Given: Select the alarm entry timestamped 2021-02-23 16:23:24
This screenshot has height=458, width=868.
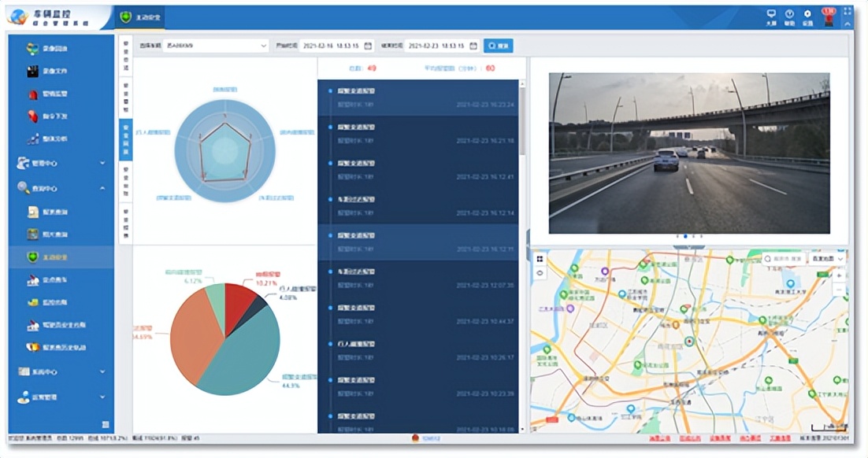Looking at the screenshot, I should [421, 98].
